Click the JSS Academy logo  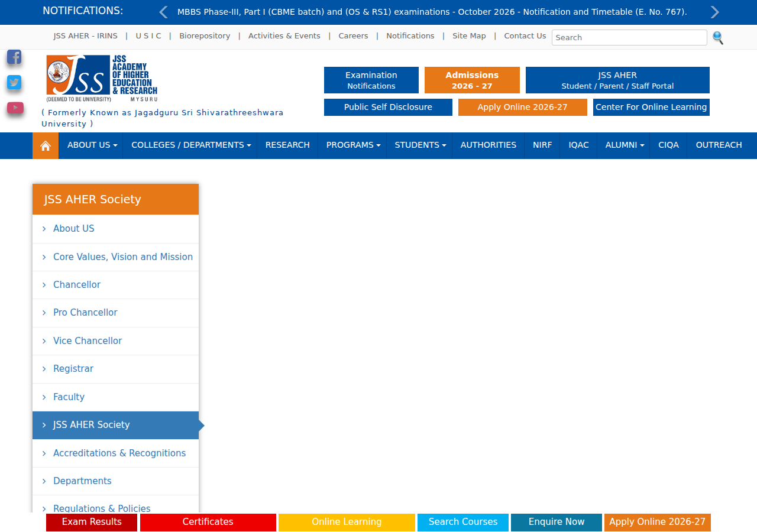click(x=102, y=79)
